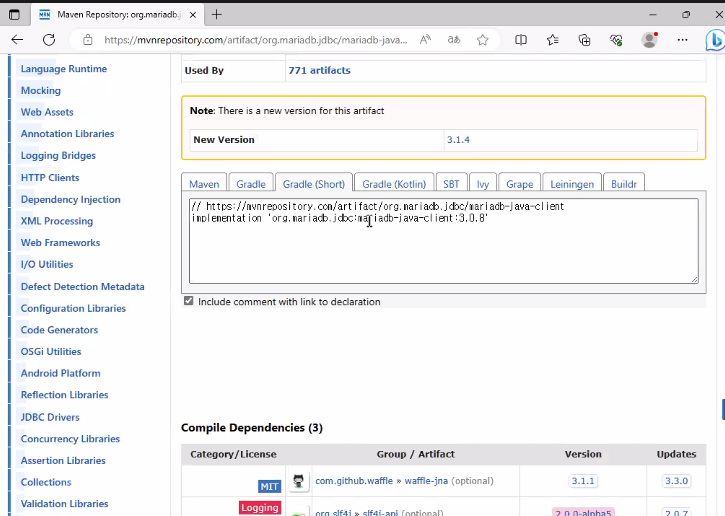Reload the page with refresh icon
Screen dimensions: 725x516
coord(49,40)
